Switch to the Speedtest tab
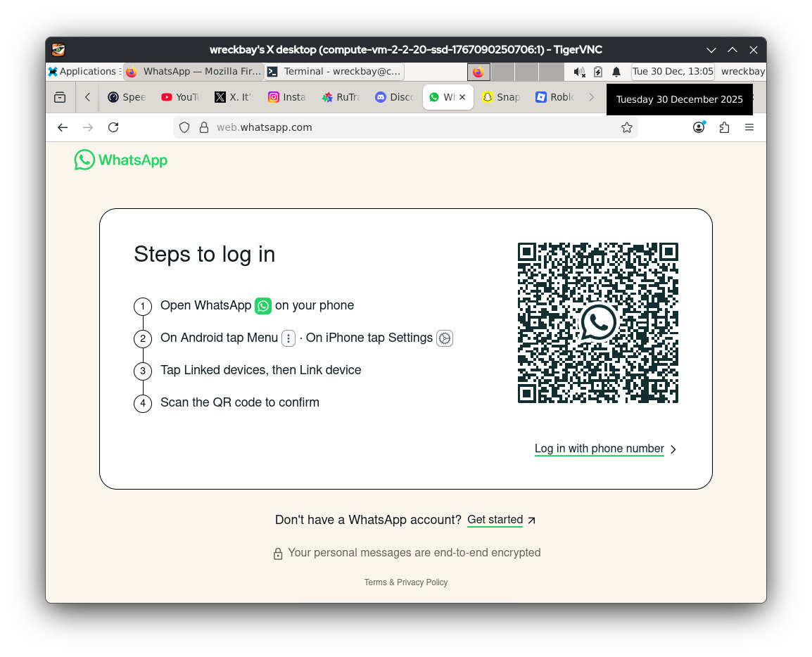The width and height of the screenshot is (812, 657). click(127, 97)
